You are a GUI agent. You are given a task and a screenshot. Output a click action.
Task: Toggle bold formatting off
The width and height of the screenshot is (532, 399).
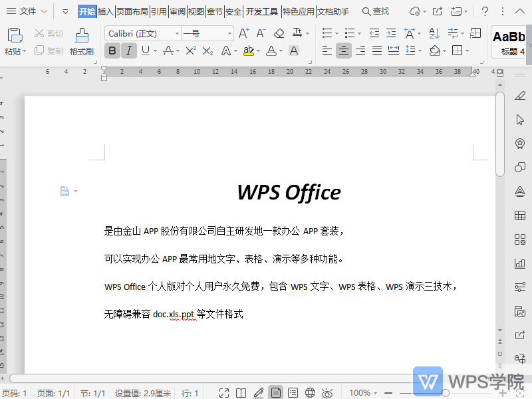point(112,50)
